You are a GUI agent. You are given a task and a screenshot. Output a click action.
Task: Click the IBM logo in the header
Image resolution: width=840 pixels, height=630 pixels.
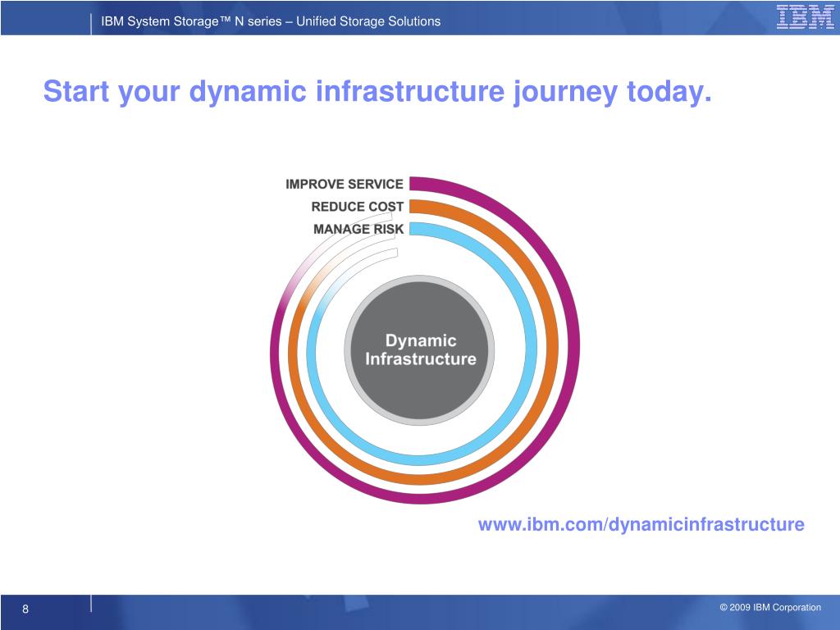[806, 16]
